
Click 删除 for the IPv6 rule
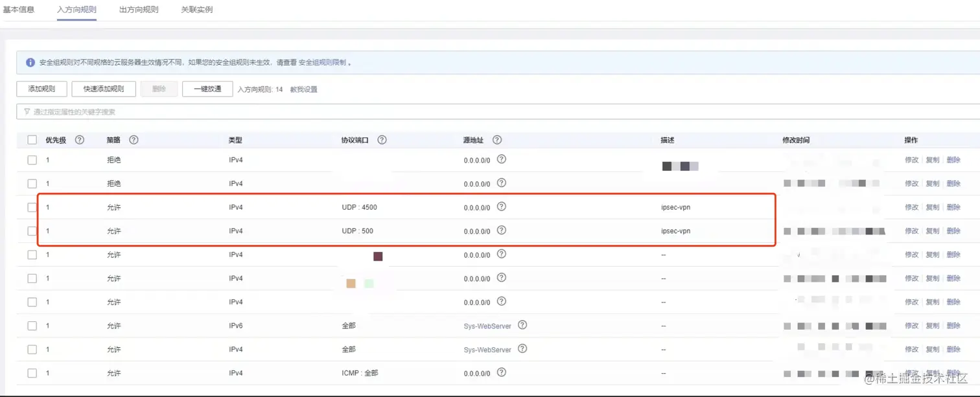(x=953, y=325)
